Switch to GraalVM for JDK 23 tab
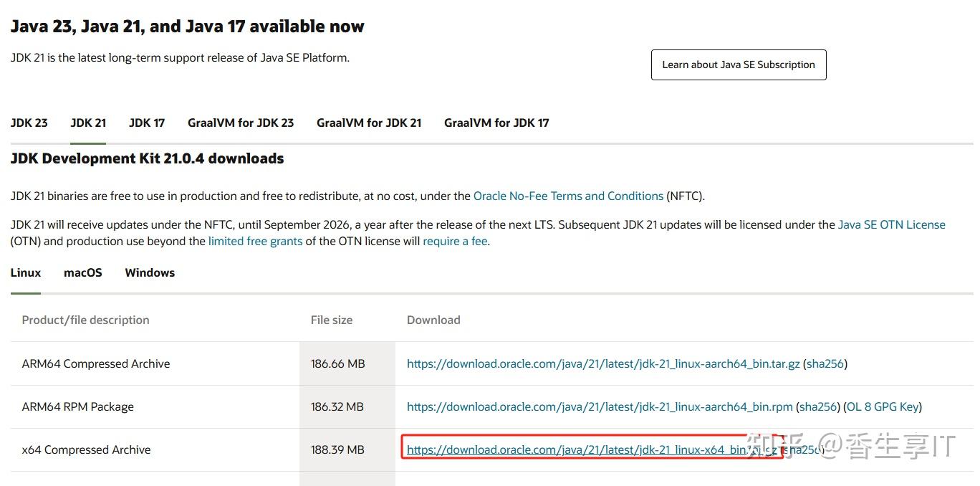Screen dimensions: 980x486 point(241,123)
